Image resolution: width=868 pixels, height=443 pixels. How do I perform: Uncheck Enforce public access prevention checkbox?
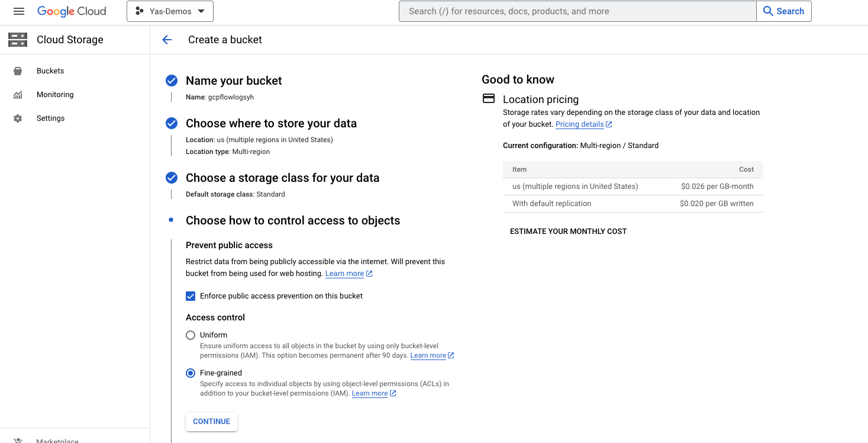191,296
